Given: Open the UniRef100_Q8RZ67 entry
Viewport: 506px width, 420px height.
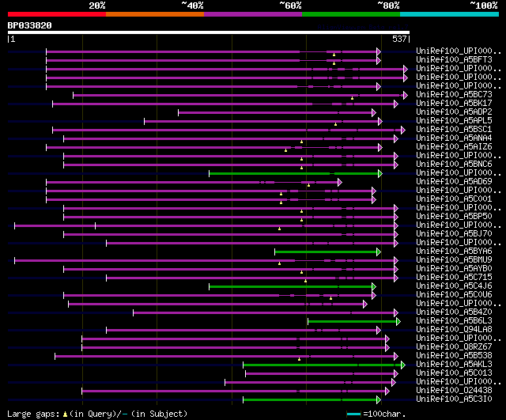Looking at the screenshot, I should pos(454,347).
